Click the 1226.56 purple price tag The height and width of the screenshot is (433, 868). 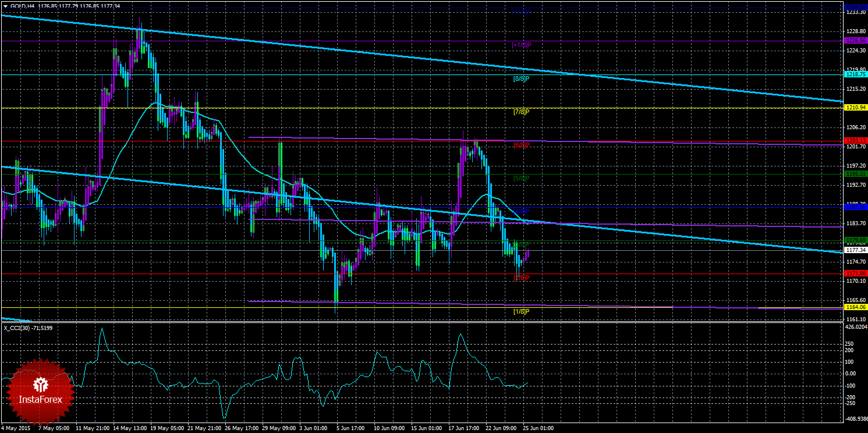[x=855, y=41]
